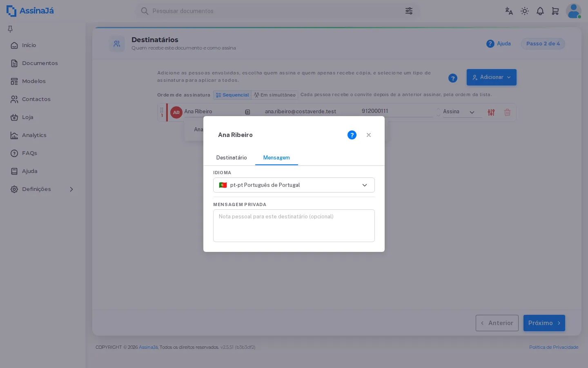Image resolution: width=588 pixels, height=368 pixels.
Task: Click the help icon beside Adicionar
Action: 453,78
